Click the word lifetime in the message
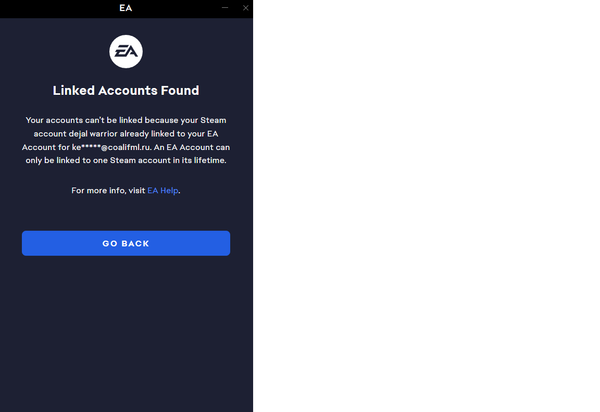The width and height of the screenshot is (600, 412). coord(209,160)
